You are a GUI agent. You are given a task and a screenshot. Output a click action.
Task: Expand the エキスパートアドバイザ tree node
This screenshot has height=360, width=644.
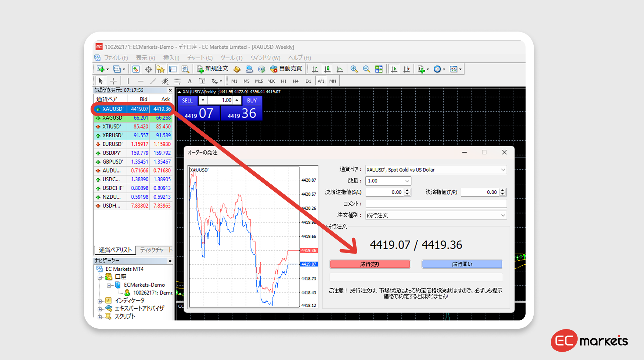tap(100, 309)
